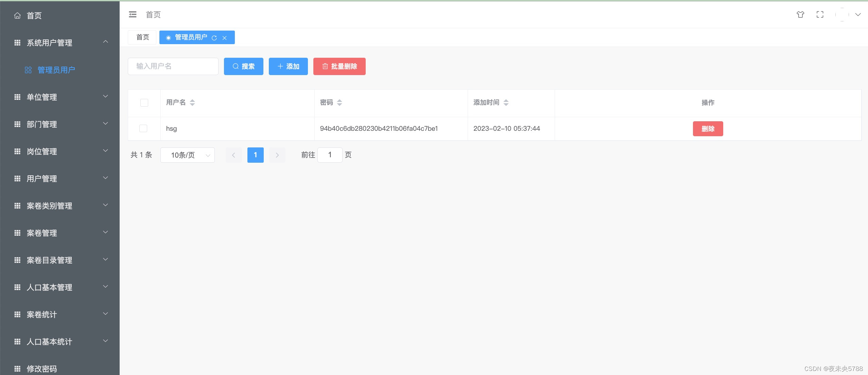Sort by 密码 column arrows
The image size is (868, 375).
tap(339, 103)
